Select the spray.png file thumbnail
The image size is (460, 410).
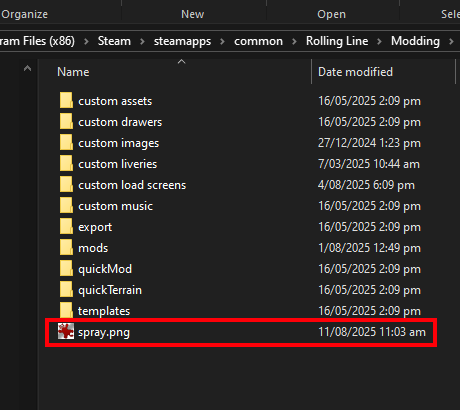pyautogui.click(x=66, y=332)
